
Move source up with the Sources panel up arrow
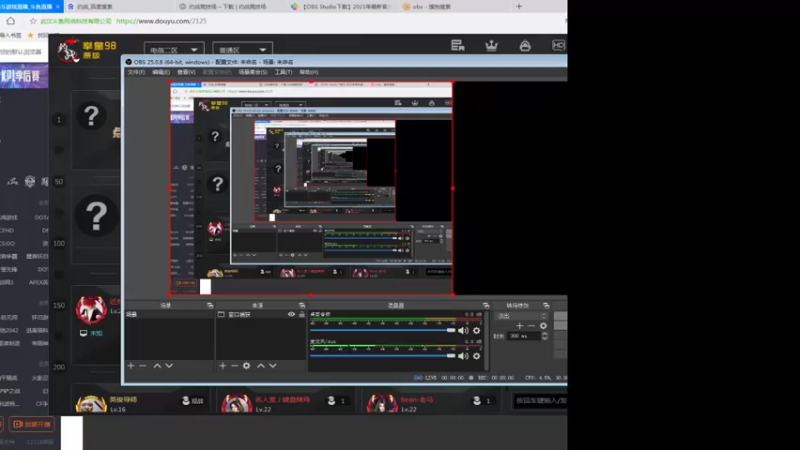[261, 366]
